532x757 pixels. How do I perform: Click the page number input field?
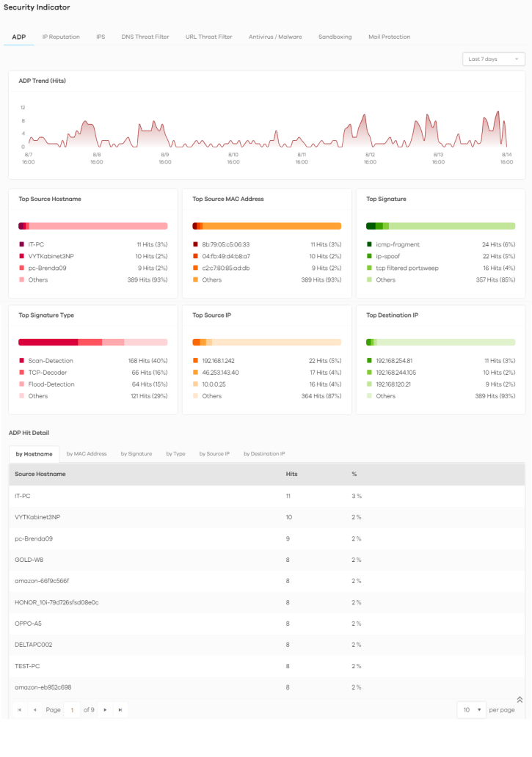(72, 709)
